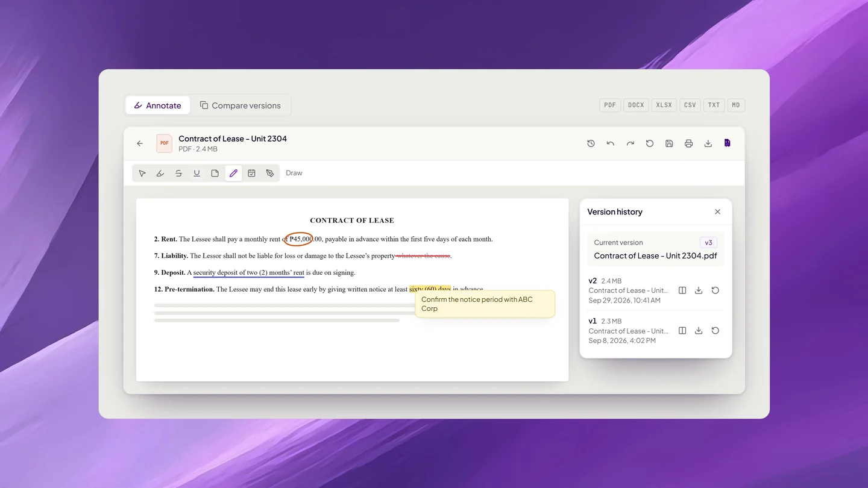Open the version history clock icon

(591, 143)
